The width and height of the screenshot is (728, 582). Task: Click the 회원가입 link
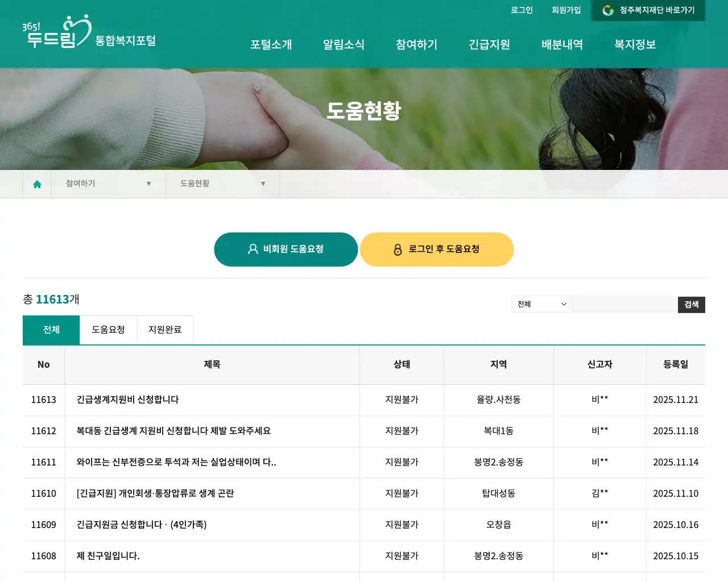[x=566, y=10]
